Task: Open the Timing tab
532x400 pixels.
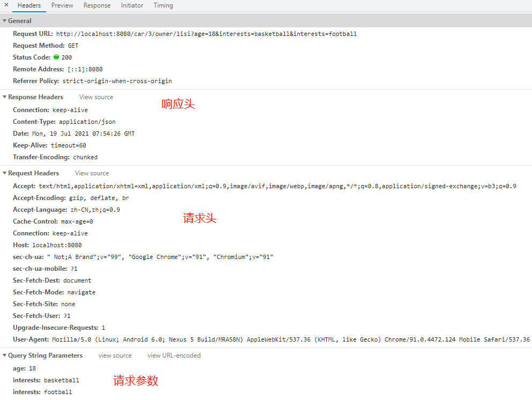Action: coord(163,5)
